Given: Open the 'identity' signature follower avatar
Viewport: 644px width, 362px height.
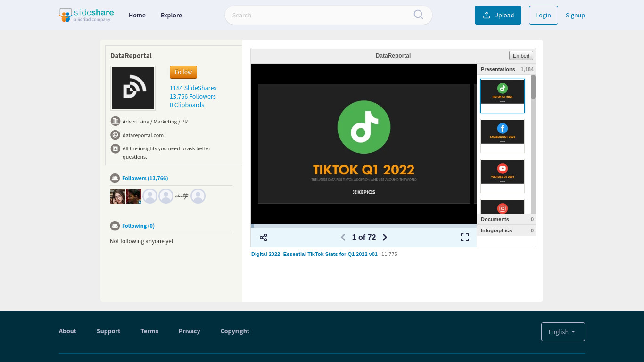Looking at the screenshot, I should [x=182, y=196].
